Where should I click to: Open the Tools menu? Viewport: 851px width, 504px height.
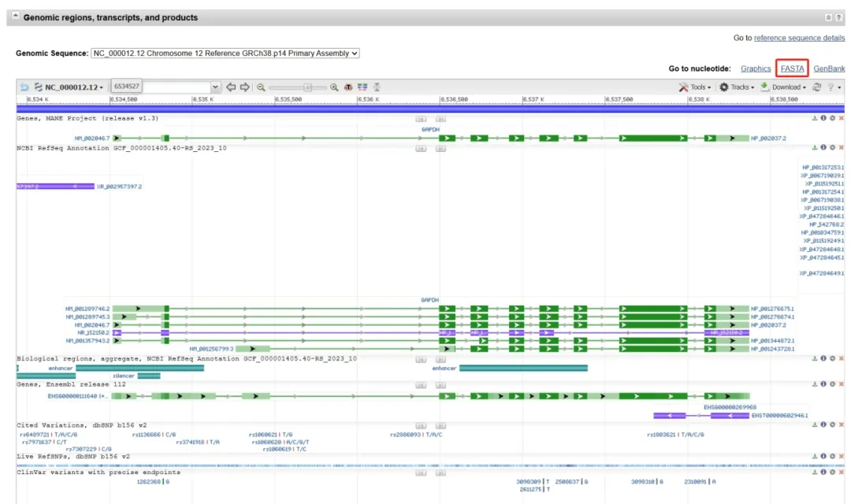(x=695, y=87)
